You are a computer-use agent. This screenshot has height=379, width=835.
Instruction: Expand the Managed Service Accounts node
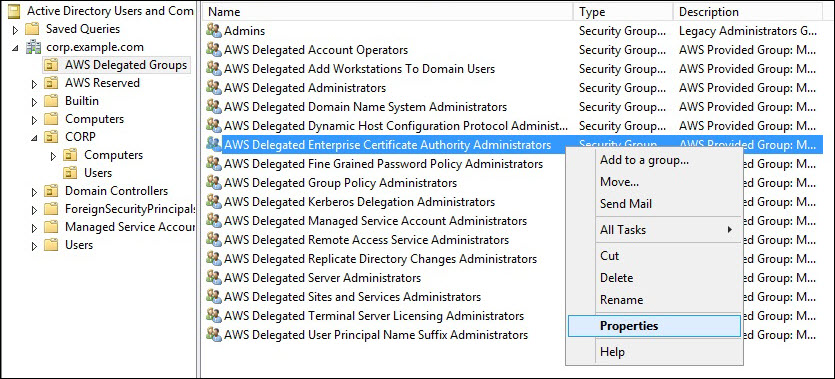point(35,228)
